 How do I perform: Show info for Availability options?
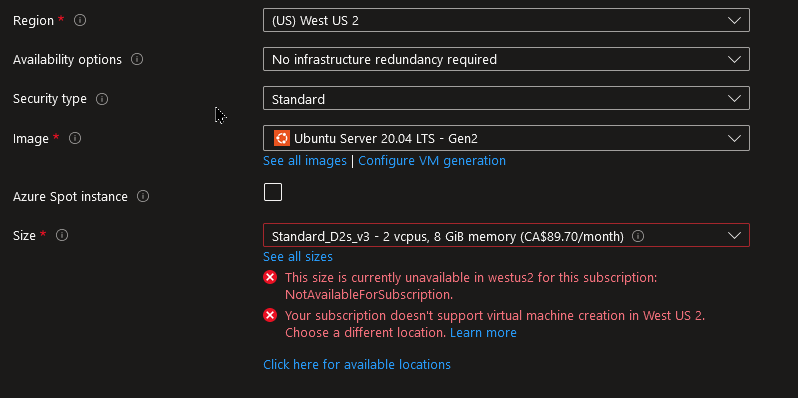click(x=137, y=60)
